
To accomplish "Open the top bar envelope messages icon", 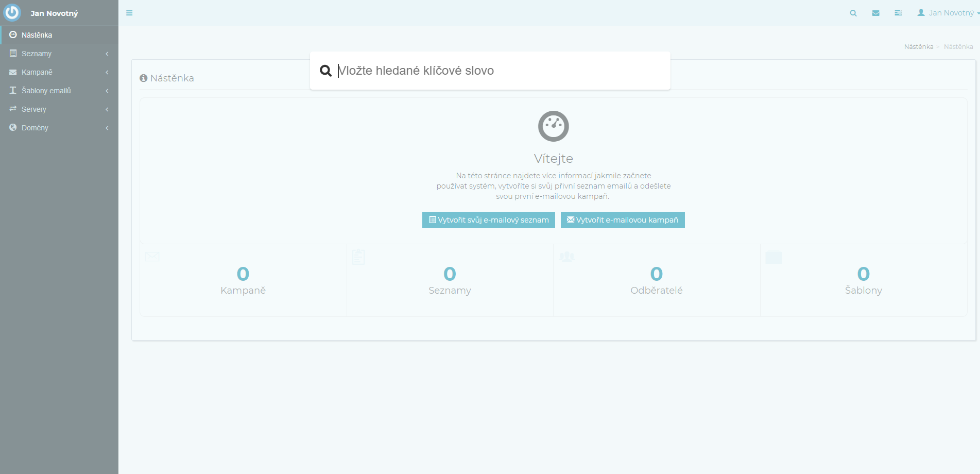I will click(x=875, y=13).
